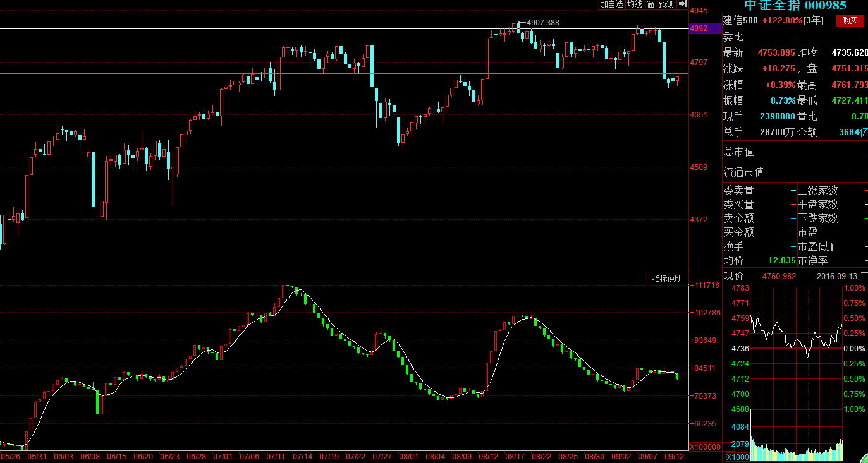Click the 4651 price axis label
This screenshot has width=868, height=463.
tap(699, 114)
